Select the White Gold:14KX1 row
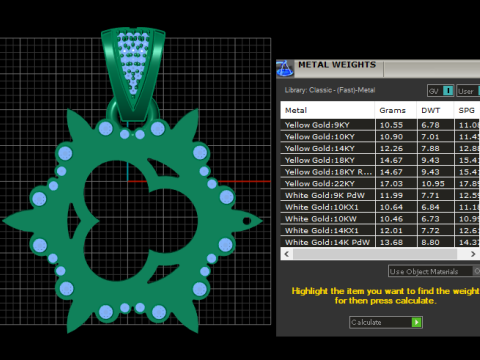Viewport: 480px width, 360px height. 380,230
